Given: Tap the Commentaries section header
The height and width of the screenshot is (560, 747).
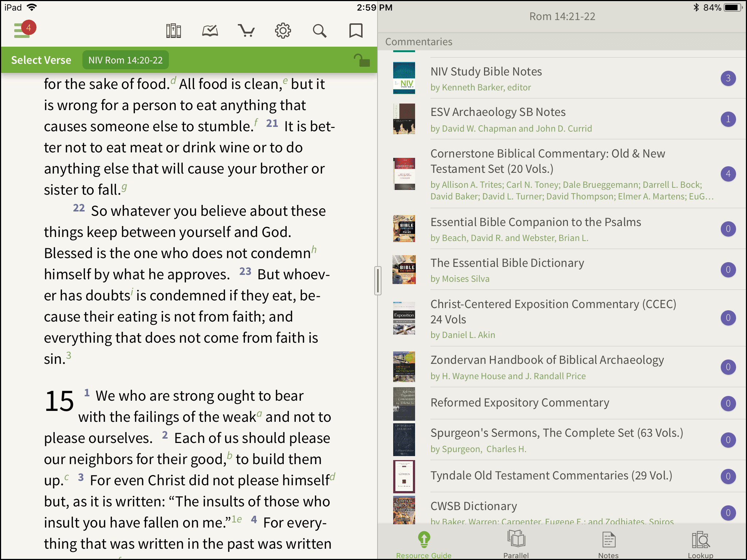Looking at the screenshot, I should tap(419, 42).
